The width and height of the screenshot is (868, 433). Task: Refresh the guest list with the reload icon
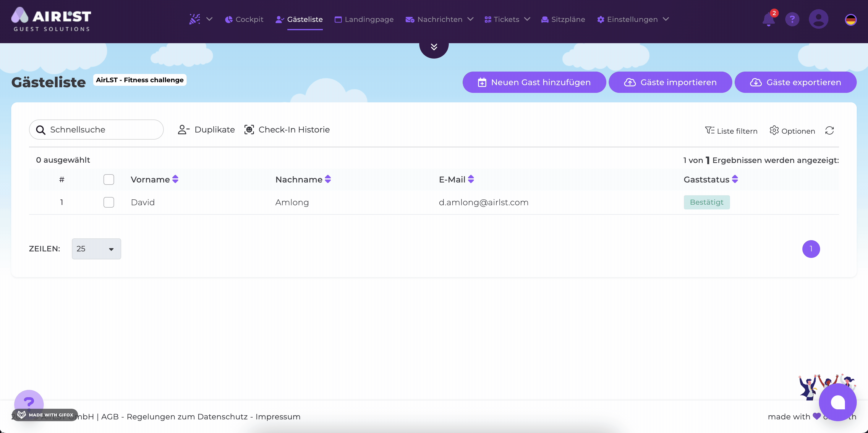pos(830,130)
